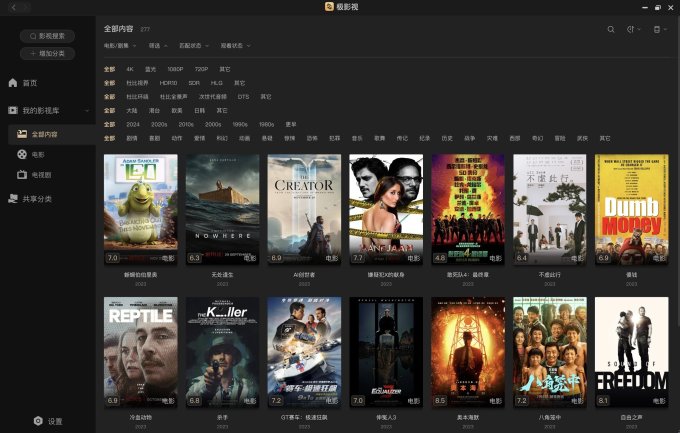The height and width of the screenshot is (433, 680).
Task: Click the gear icon beside 设置
Action: [38, 421]
